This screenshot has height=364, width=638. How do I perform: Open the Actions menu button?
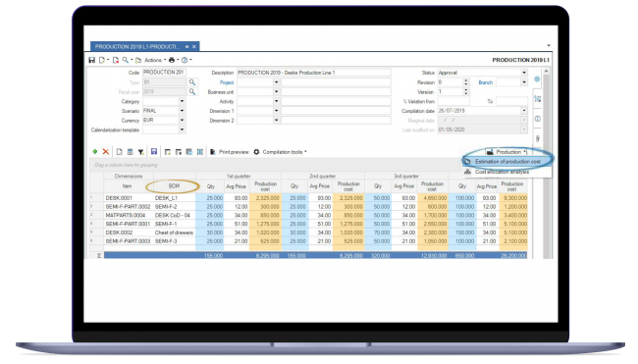pyautogui.click(x=155, y=60)
